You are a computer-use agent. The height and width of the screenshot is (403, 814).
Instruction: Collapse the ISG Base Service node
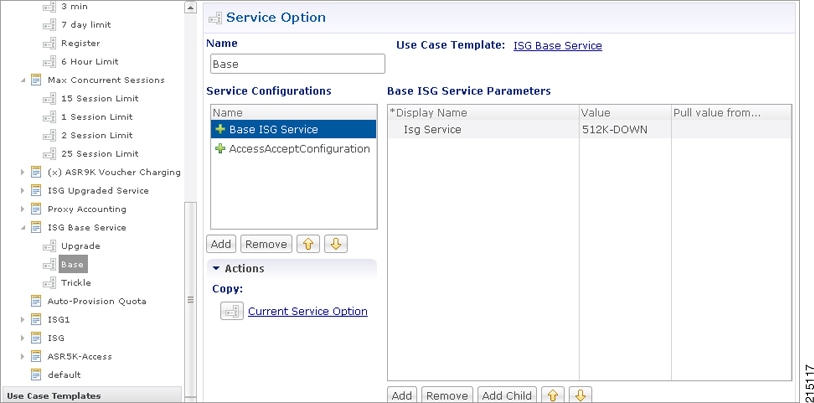click(22, 227)
